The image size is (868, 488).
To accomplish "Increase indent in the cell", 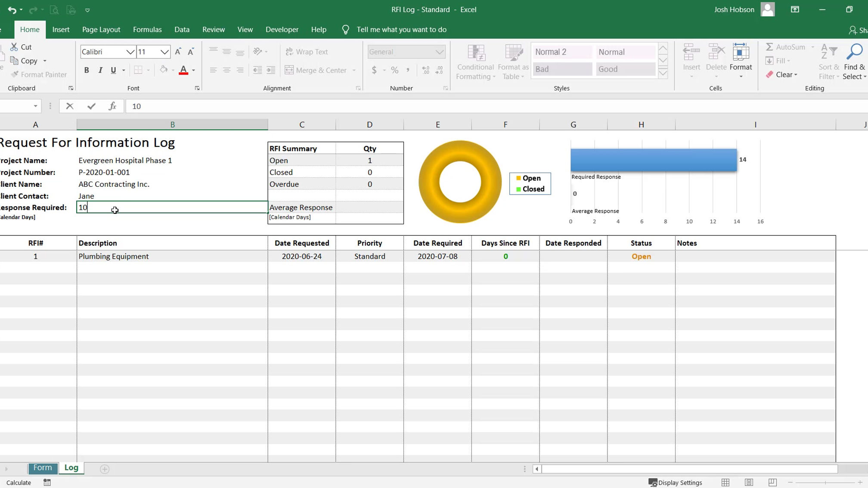I will click(271, 70).
